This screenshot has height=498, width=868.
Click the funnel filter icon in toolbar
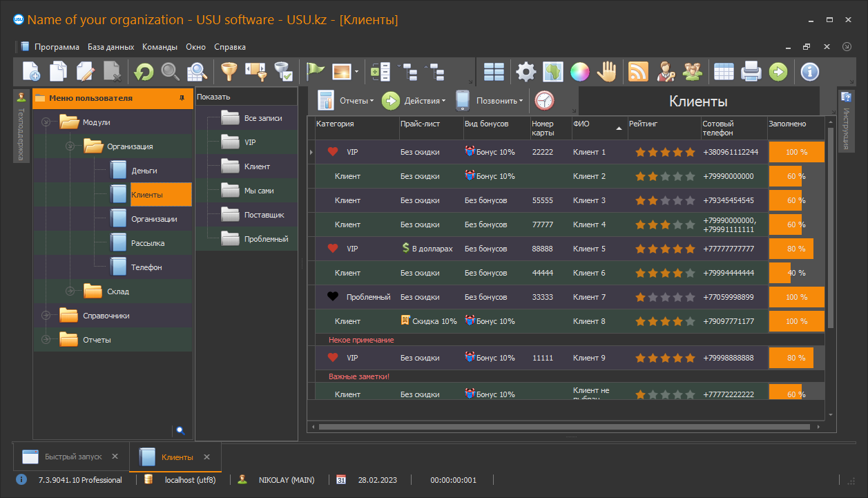(x=229, y=71)
